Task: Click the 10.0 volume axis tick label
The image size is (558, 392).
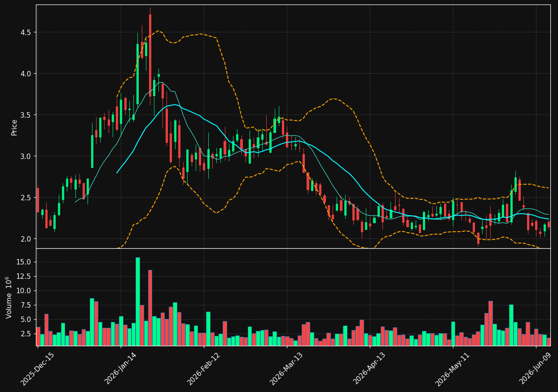Action: point(24,291)
